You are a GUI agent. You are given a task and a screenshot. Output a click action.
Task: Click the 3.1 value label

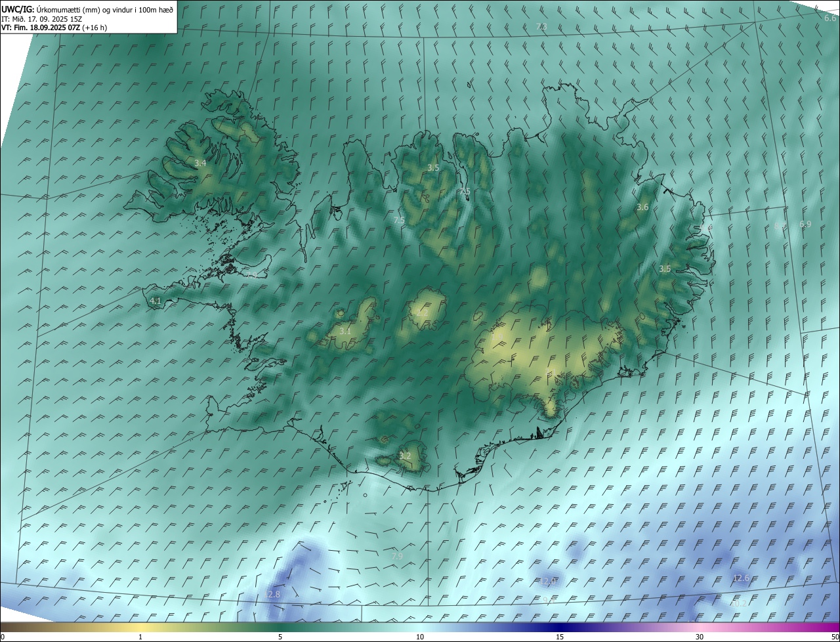pos(345,331)
